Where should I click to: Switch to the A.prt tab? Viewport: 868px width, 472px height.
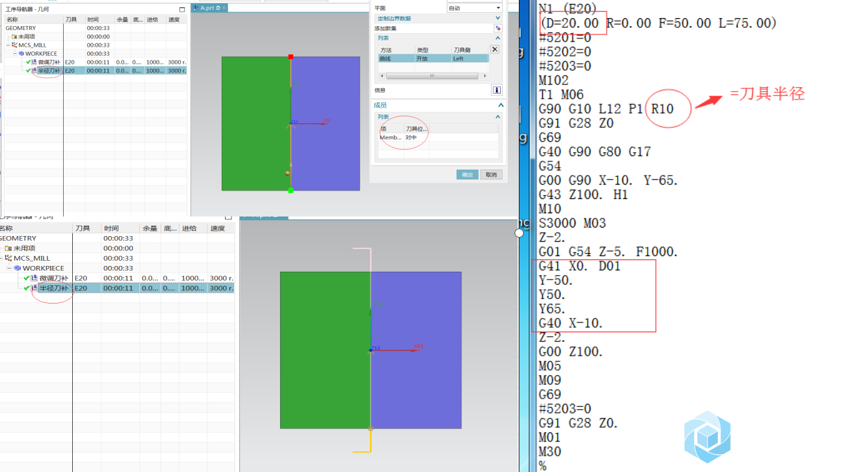[x=207, y=8]
